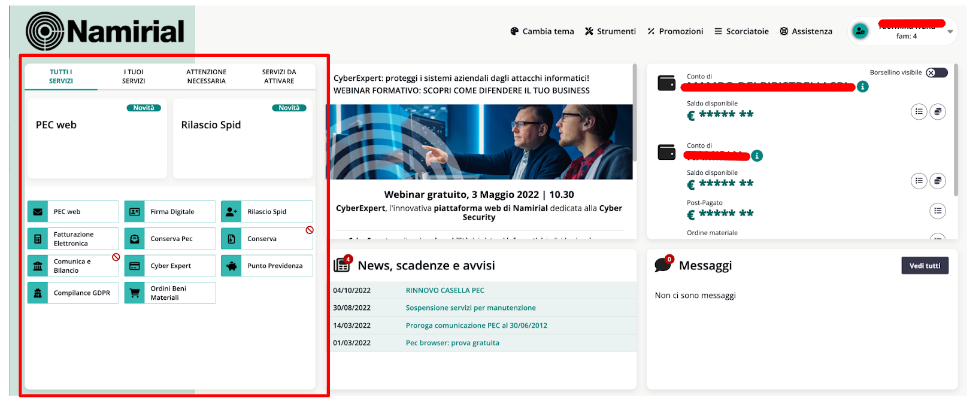
Task: Click the Vedi tutti button
Action: click(924, 266)
